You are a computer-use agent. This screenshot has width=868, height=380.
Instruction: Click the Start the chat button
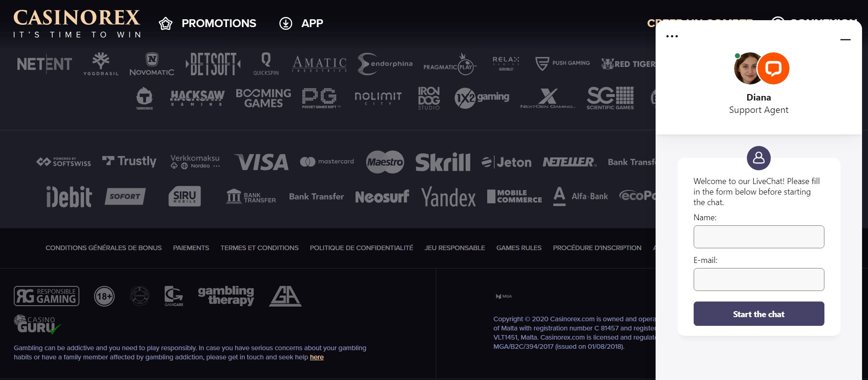759,314
